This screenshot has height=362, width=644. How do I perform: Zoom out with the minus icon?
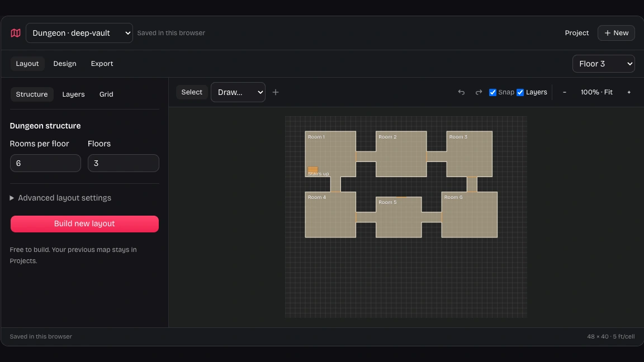(564, 92)
